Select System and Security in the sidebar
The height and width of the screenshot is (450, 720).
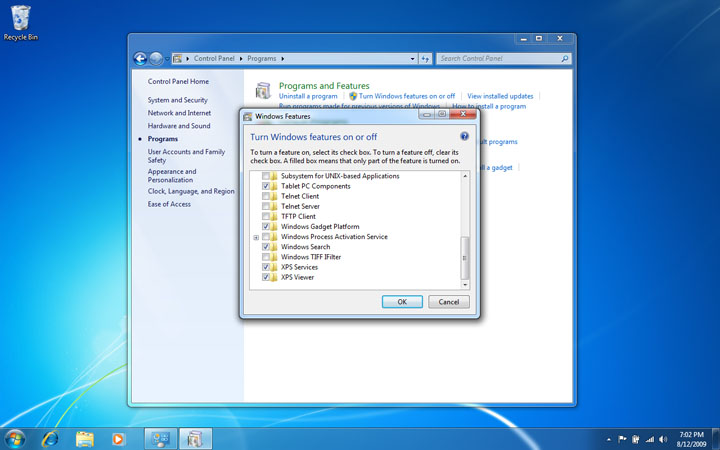click(x=177, y=100)
